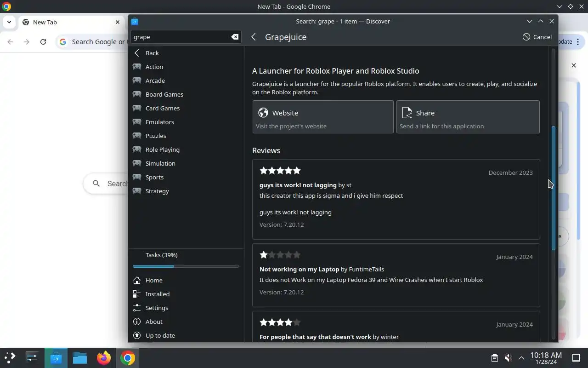Open Tasks (39%) progress view

[186, 259]
